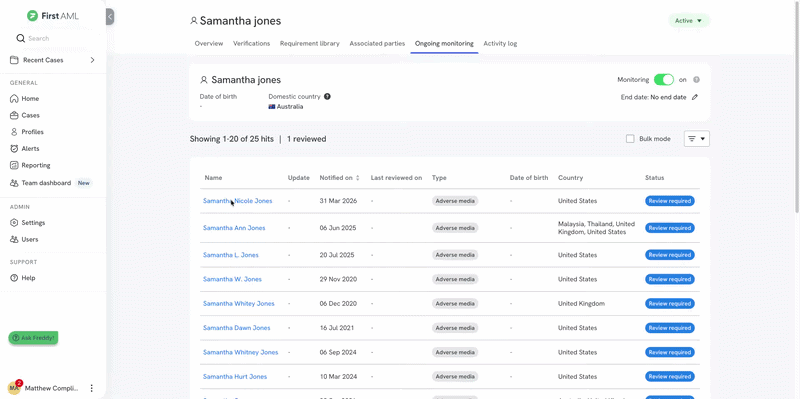Click the Team dashboard icon

pyautogui.click(x=14, y=183)
